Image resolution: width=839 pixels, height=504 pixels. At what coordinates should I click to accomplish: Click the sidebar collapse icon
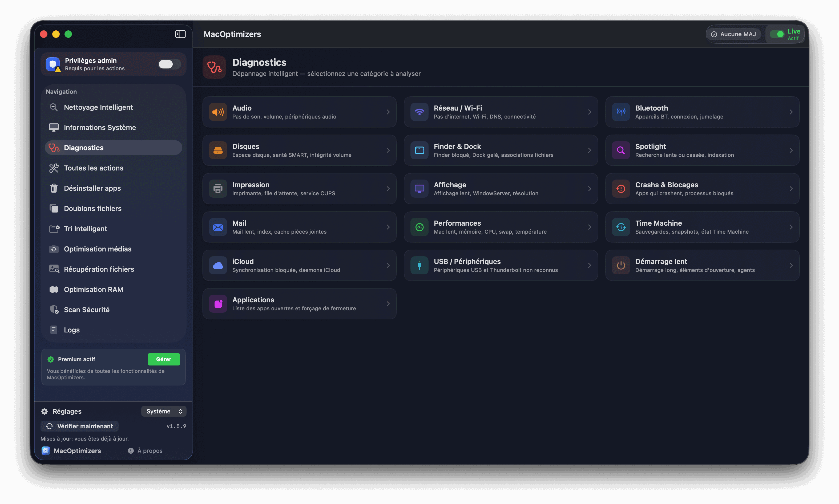180,34
